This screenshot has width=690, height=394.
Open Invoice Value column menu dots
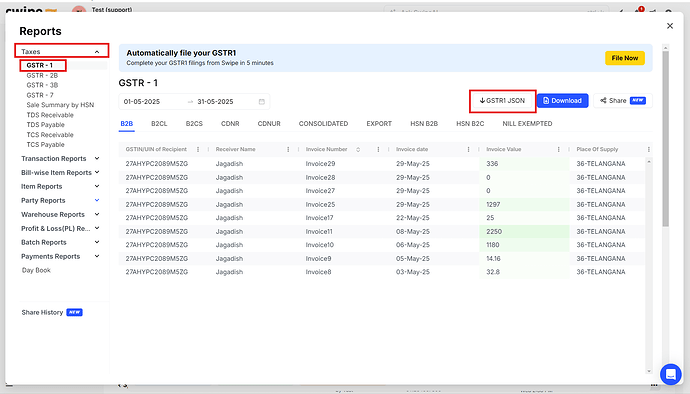click(x=558, y=150)
